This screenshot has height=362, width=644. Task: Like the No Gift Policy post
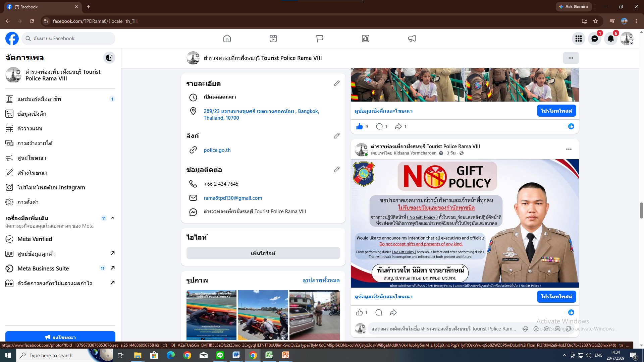(360, 312)
